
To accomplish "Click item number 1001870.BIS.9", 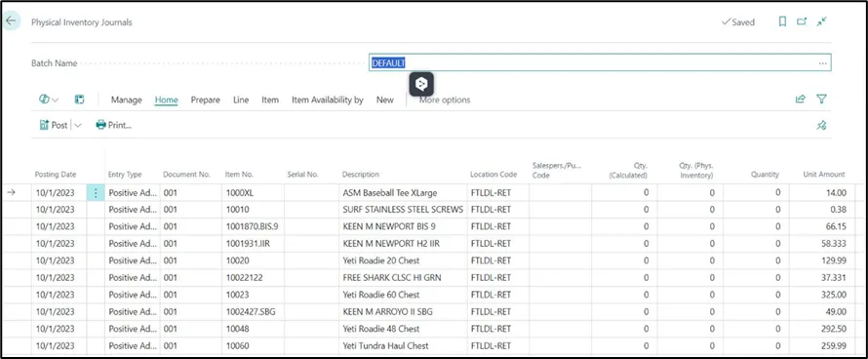I will coord(253,226).
